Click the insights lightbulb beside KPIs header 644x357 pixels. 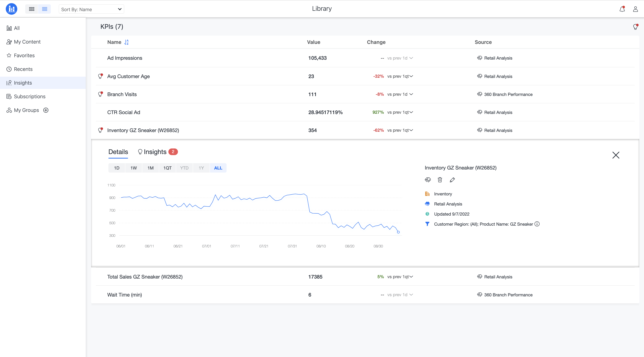635,27
